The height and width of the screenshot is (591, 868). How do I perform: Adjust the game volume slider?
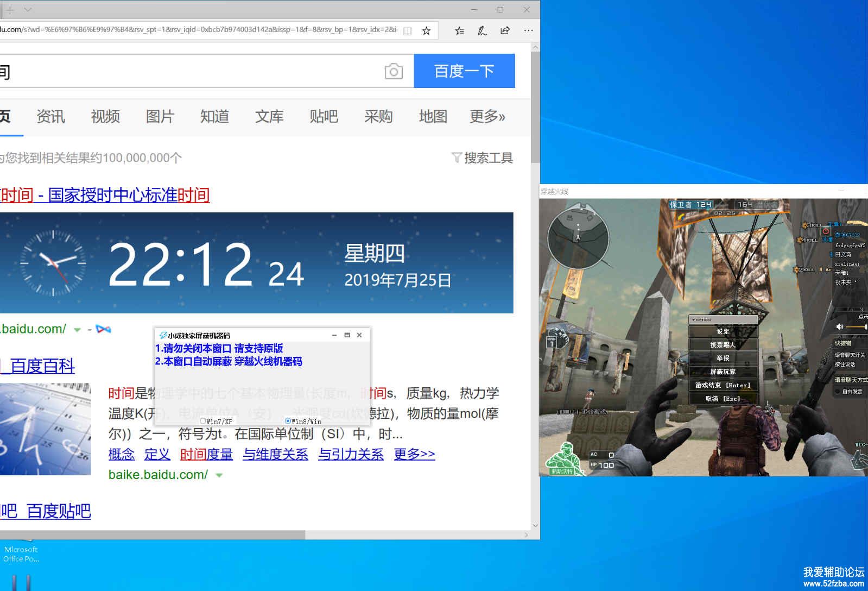tap(857, 326)
